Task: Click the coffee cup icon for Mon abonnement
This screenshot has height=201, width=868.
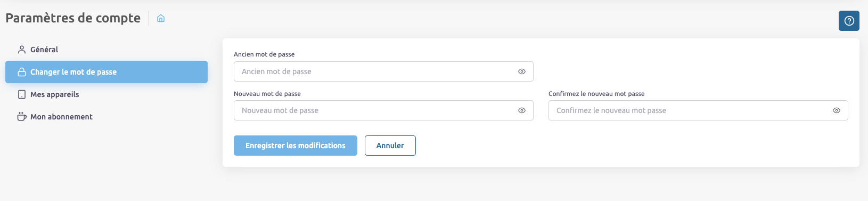Action: click(x=22, y=116)
